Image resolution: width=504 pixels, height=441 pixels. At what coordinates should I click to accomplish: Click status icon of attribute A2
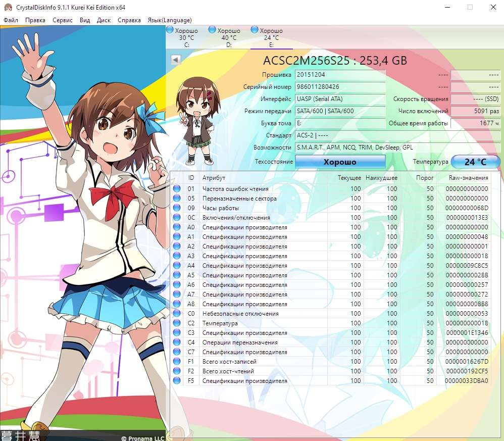pyautogui.click(x=177, y=246)
